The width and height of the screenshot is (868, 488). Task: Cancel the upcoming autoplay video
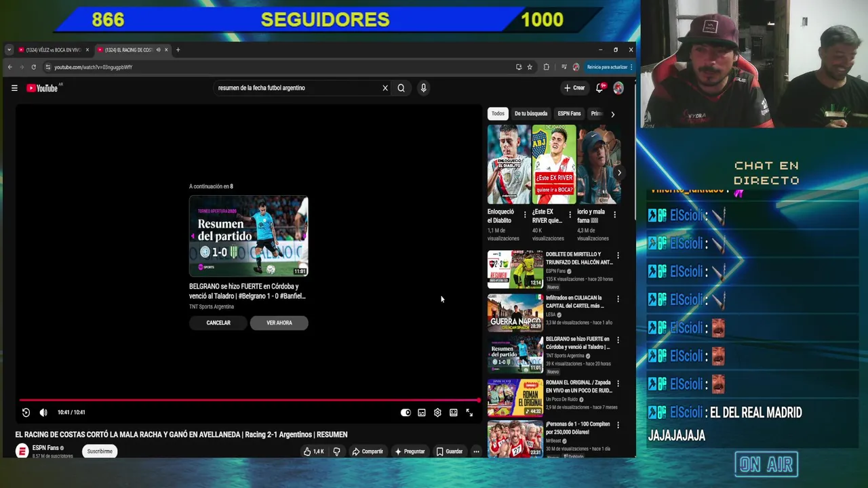[218, 323]
